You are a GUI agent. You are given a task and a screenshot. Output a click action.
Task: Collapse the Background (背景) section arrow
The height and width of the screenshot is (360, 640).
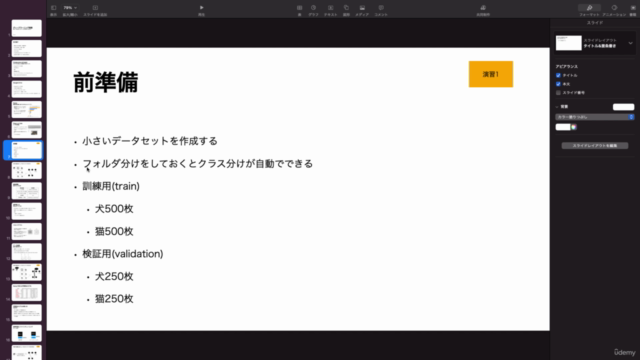pos(557,107)
